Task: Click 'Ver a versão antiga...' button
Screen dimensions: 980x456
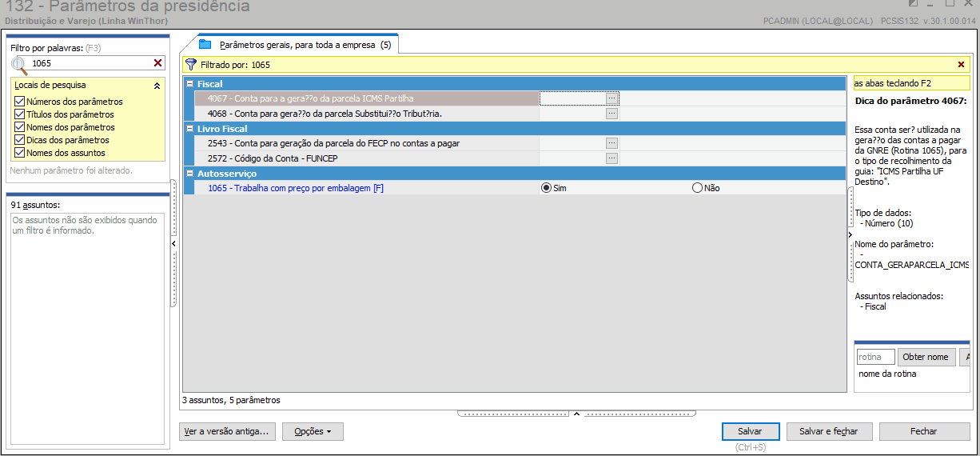Action: tap(228, 431)
